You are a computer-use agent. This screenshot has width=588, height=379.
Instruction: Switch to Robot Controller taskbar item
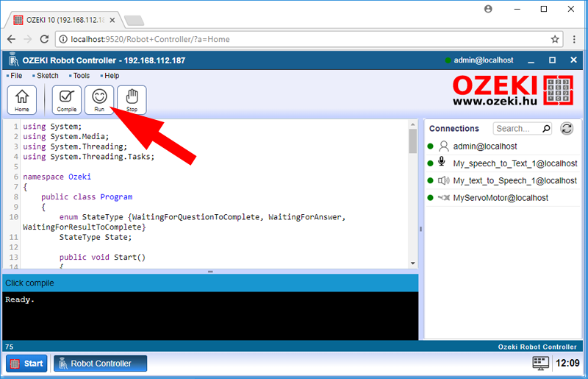tap(100, 364)
